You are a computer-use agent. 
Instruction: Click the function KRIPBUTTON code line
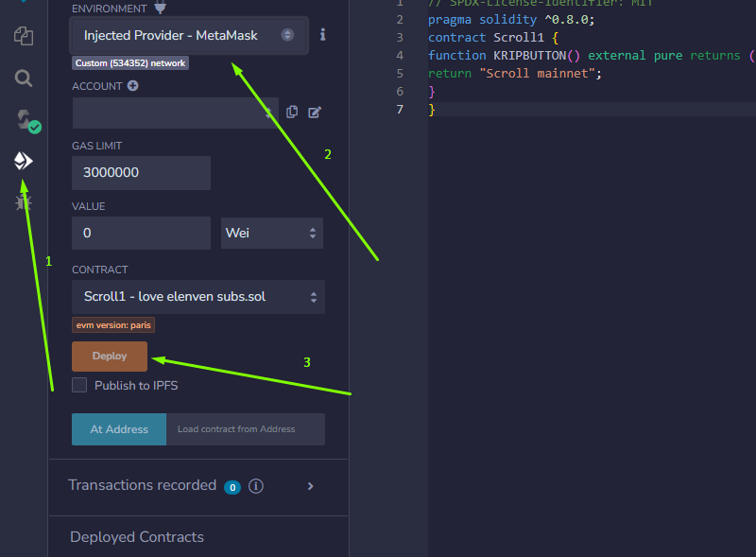tap(592, 56)
